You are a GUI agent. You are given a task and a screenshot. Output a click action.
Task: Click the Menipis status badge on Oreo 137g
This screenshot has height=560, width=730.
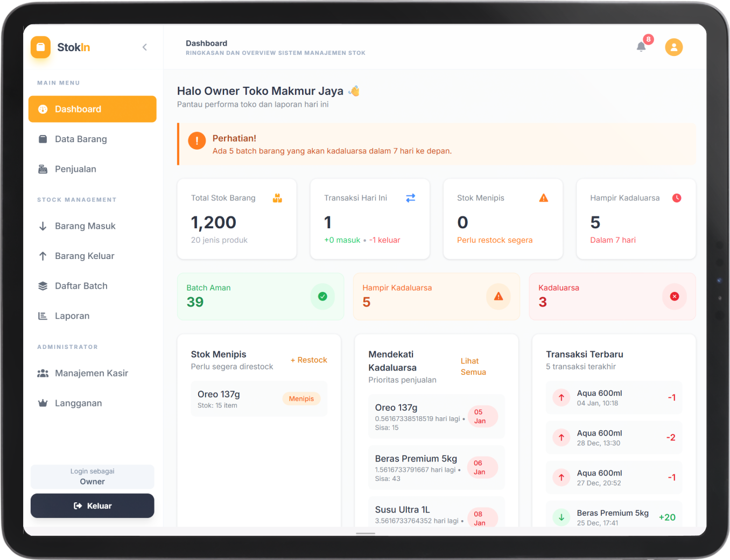[x=301, y=398]
